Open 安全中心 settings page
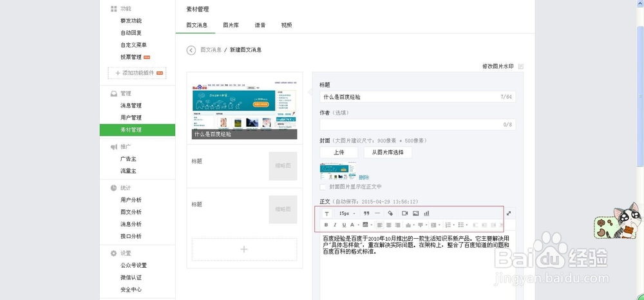This screenshot has width=644, height=300. [131, 289]
